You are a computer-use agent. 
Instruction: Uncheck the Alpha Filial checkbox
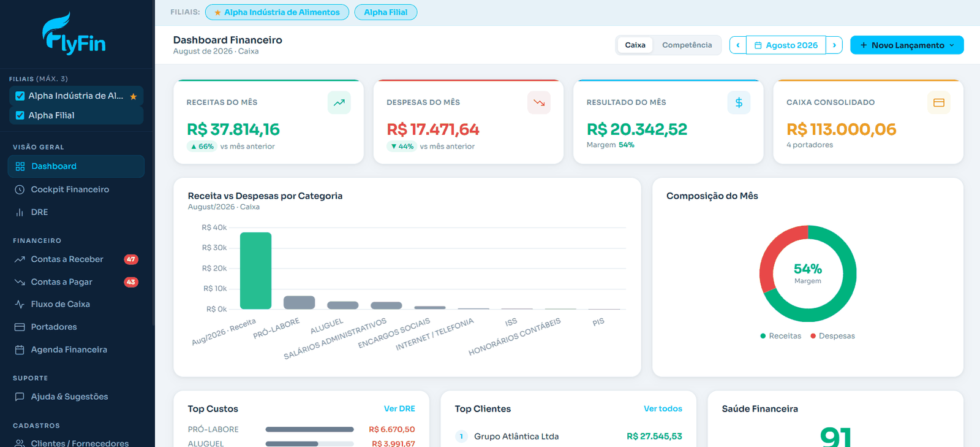click(20, 115)
